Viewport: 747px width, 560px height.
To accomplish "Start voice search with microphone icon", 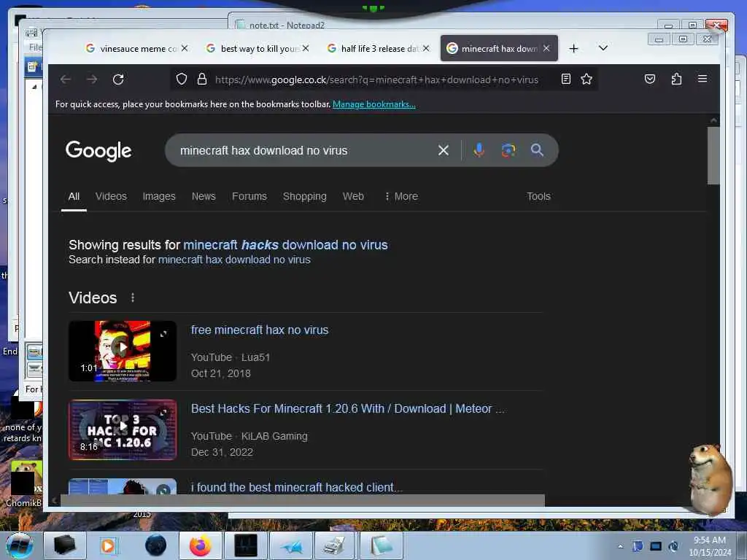I will click(479, 150).
